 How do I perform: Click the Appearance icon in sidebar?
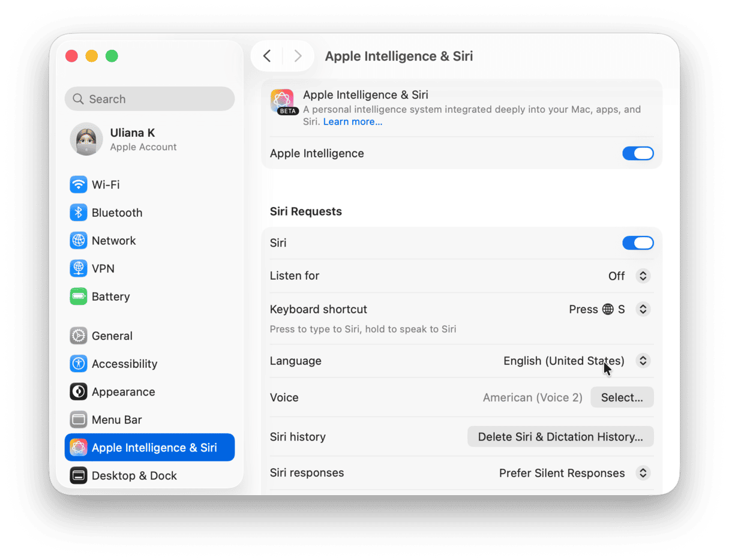point(79,392)
